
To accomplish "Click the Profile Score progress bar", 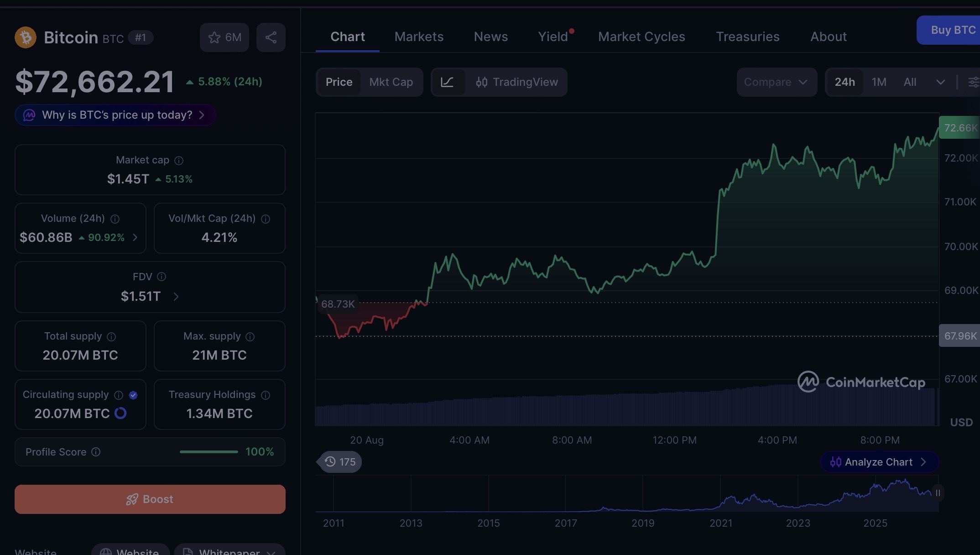I will pyautogui.click(x=209, y=452).
